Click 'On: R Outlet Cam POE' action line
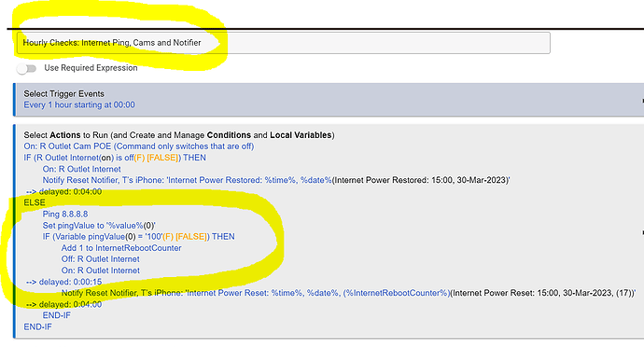 139,146
